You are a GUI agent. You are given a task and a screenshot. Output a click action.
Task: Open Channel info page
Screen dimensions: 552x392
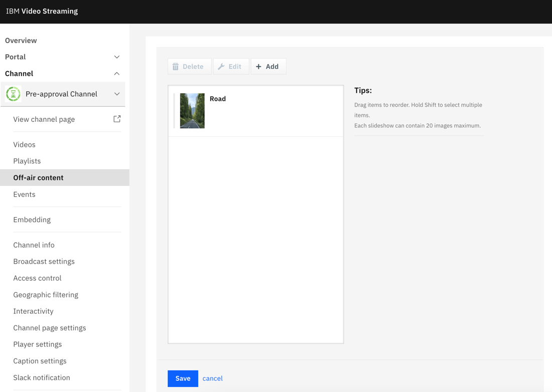tap(34, 245)
